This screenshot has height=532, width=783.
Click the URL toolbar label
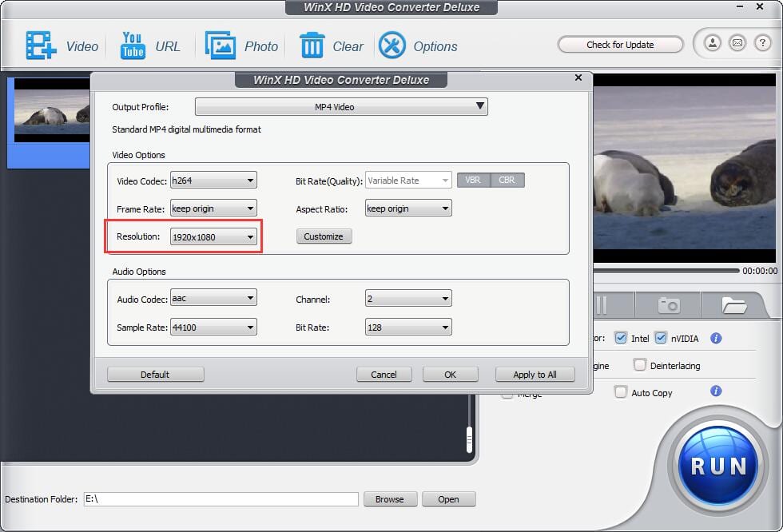(x=168, y=46)
